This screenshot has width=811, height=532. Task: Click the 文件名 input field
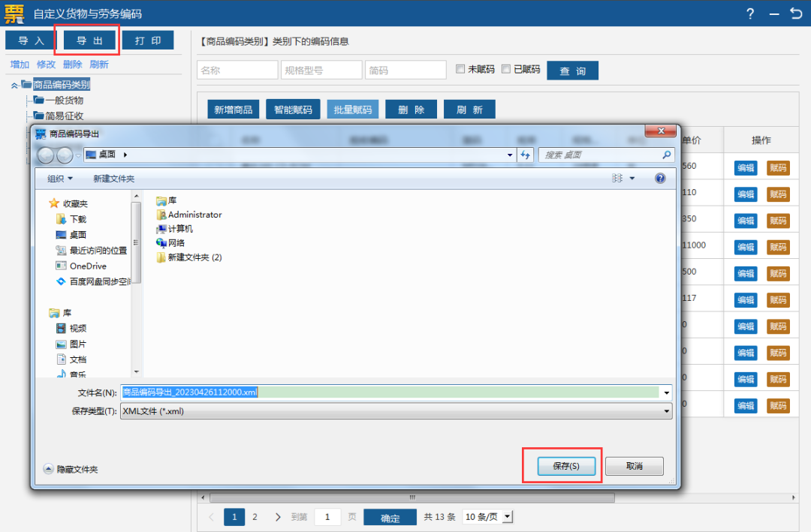tap(396, 392)
